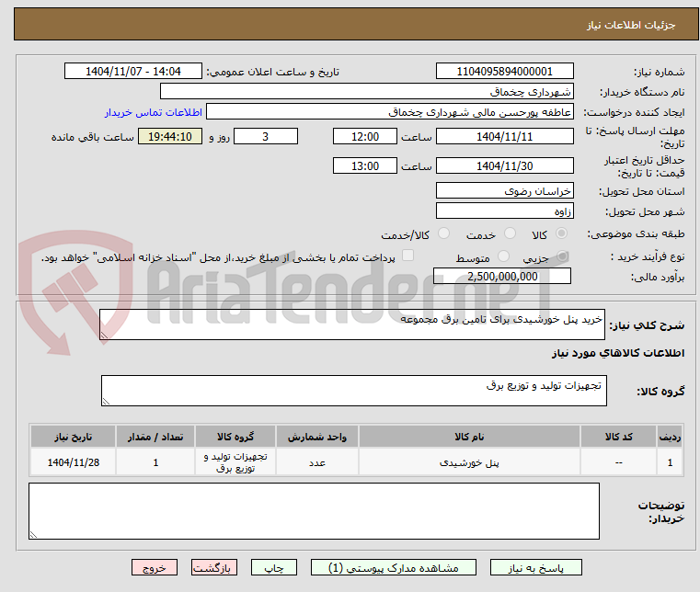Click the شرح کلی نیاز description box
This screenshot has height=592, width=700.
click(352, 324)
